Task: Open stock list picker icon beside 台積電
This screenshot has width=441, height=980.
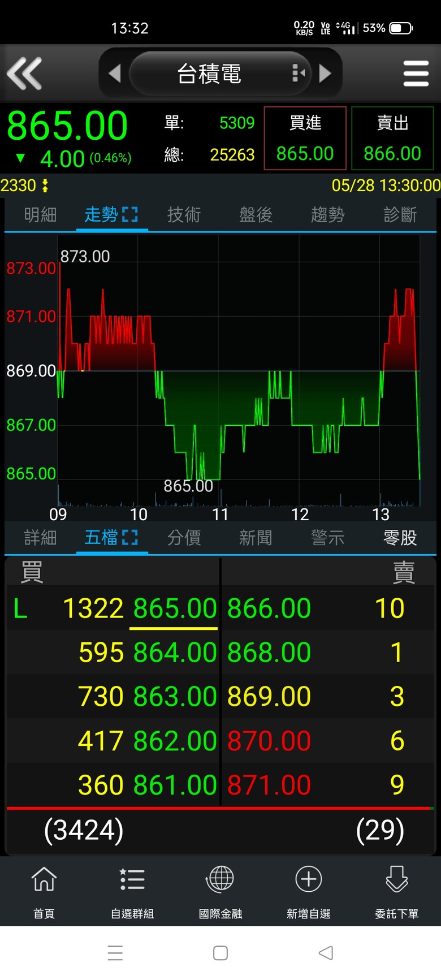Action: pyautogui.click(x=298, y=74)
